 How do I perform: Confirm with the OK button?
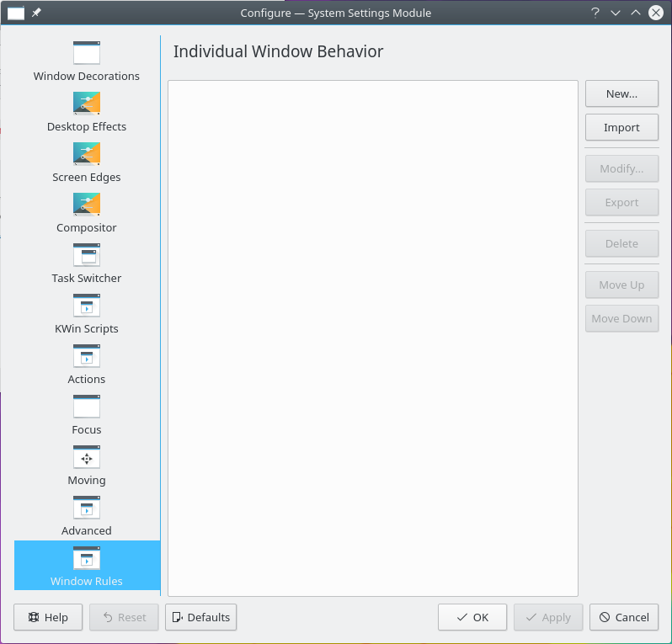tap(472, 617)
